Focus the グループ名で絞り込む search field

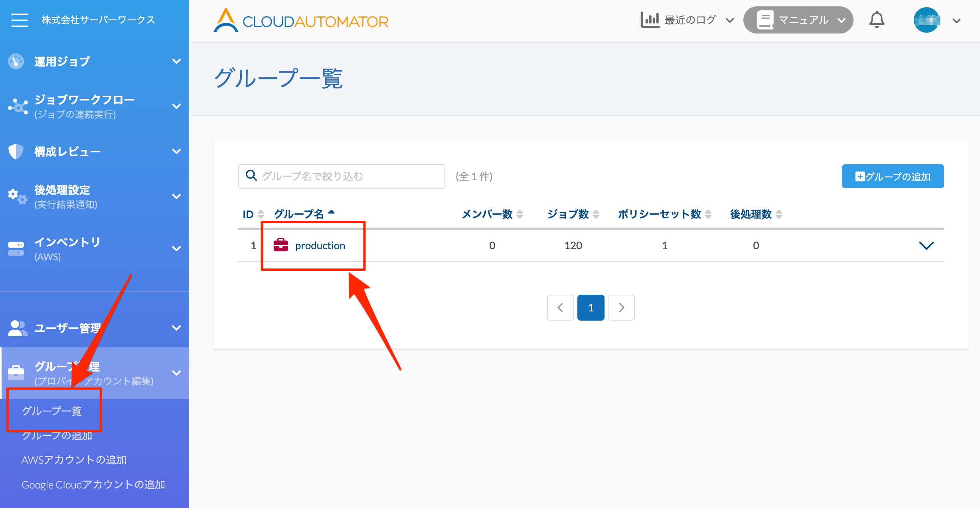point(341,176)
